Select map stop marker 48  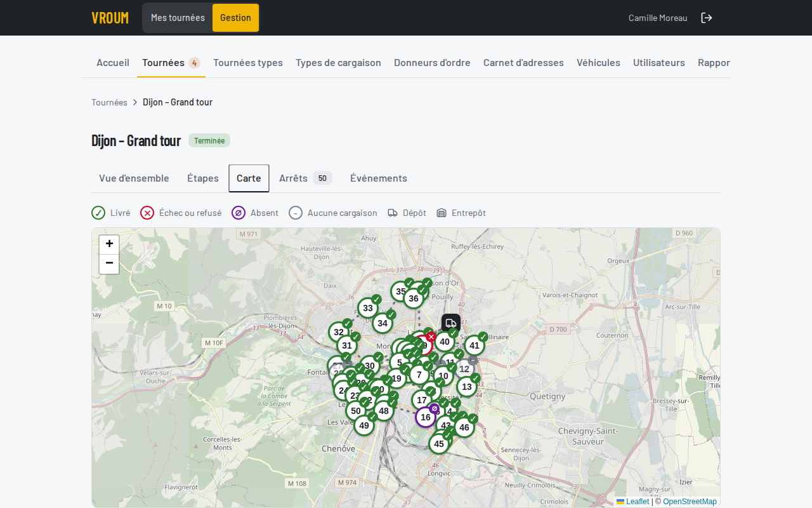point(384,411)
